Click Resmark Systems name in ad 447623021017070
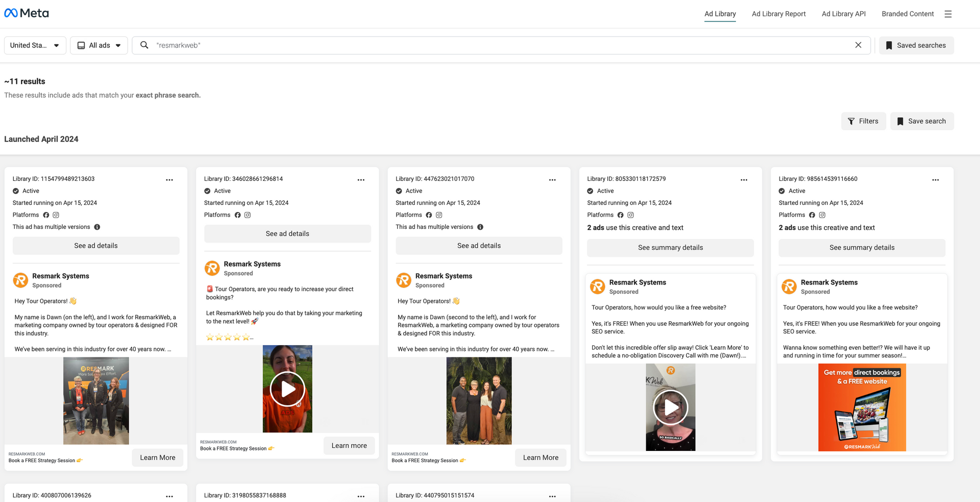The width and height of the screenshot is (980, 502). click(444, 276)
